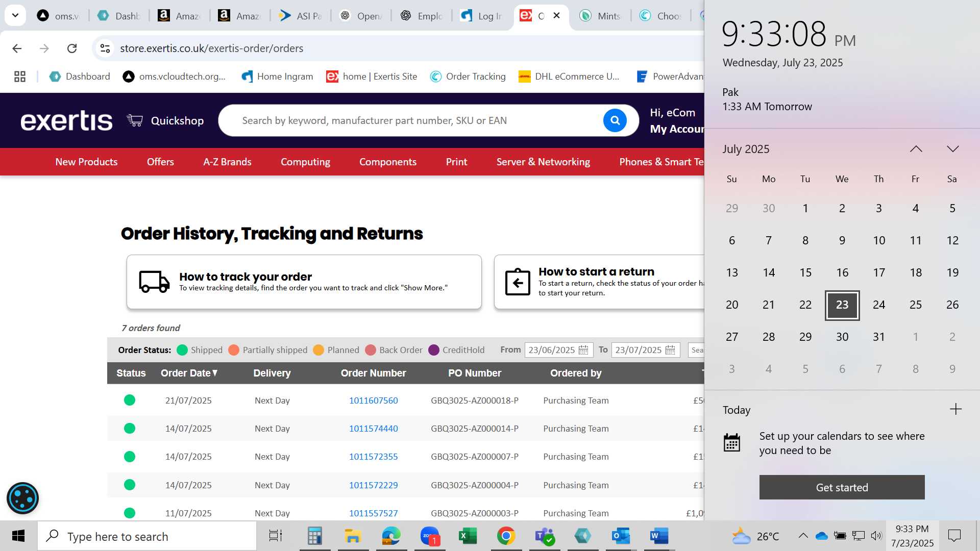Open order number 1011557527

tap(374, 513)
